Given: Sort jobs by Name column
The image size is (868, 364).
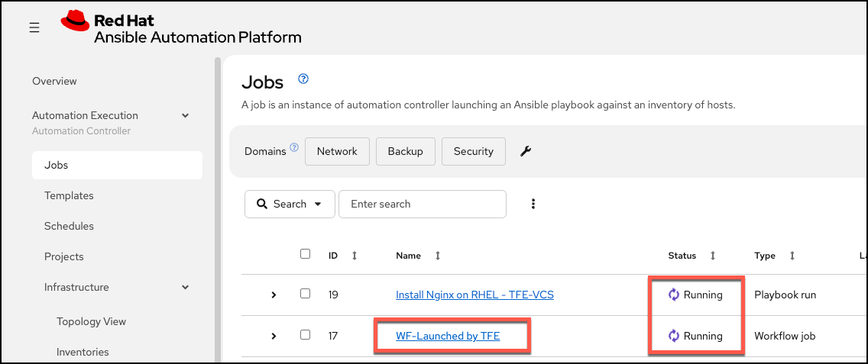Looking at the screenshot, I should [x=438, y=256].
